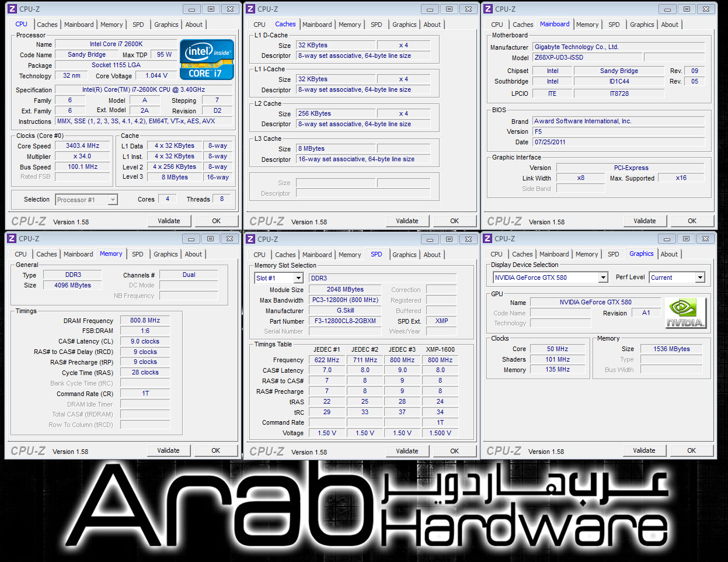Click the GPU Core clock 50 MHz

(x=558, y=349)
